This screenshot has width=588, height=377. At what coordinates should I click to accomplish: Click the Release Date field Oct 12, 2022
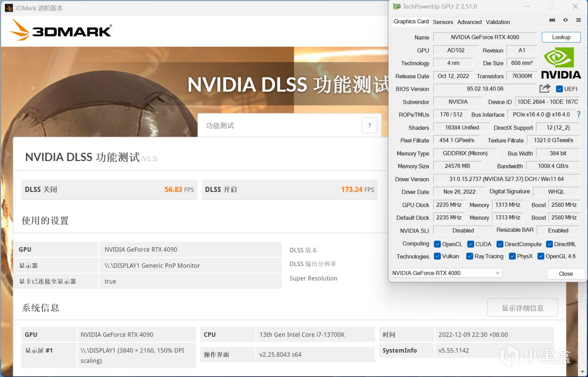tap(453, 76)
